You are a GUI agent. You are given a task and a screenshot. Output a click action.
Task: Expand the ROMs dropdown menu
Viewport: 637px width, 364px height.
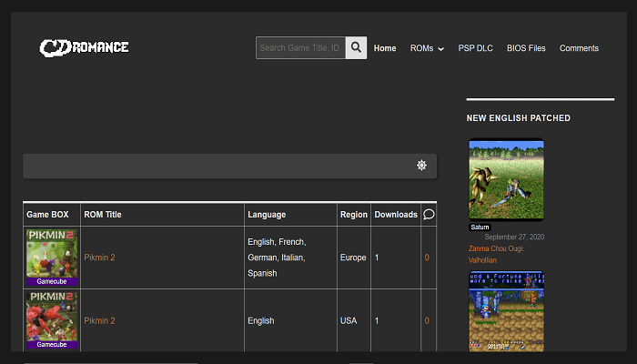pyautogui.click(x=427, y=48)
